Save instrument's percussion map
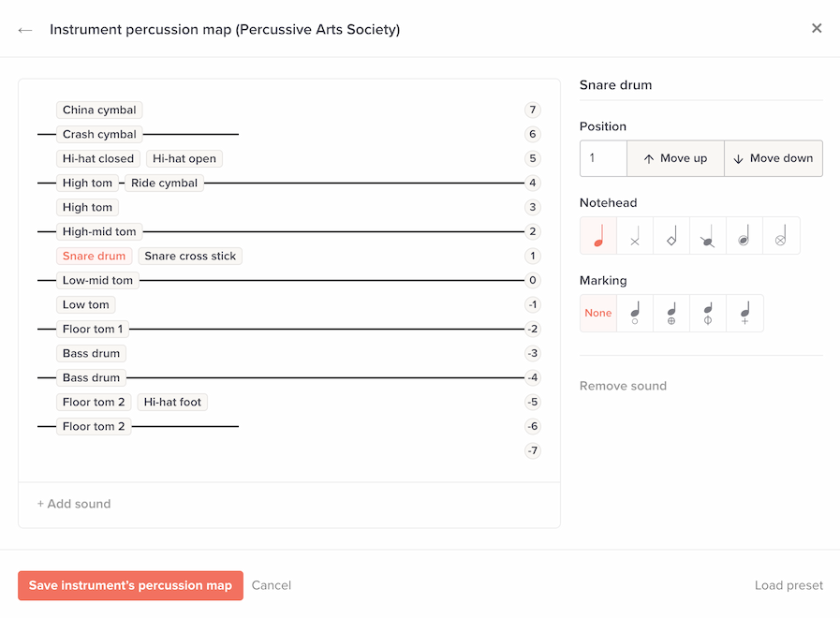840x618 pixels. (x=130, y=585)
